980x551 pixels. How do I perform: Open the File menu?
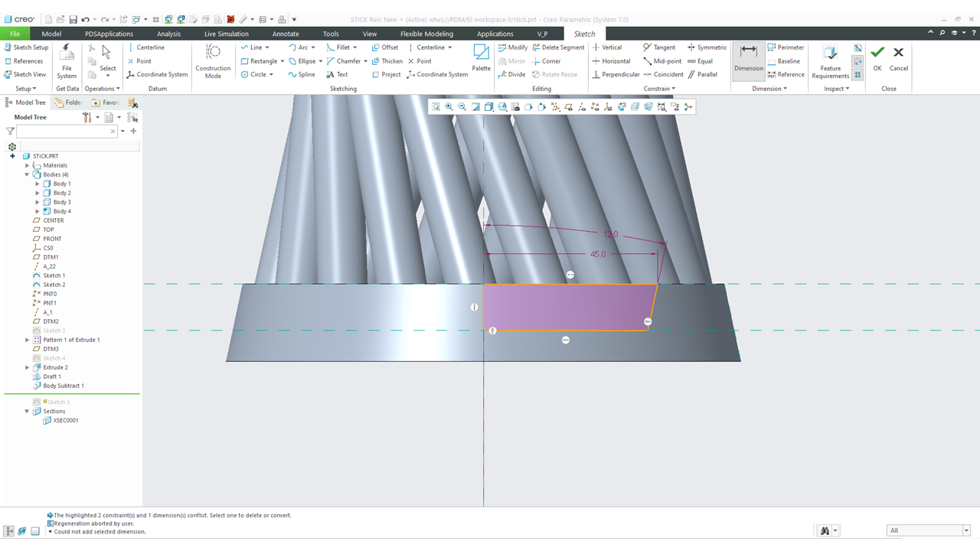15,34
